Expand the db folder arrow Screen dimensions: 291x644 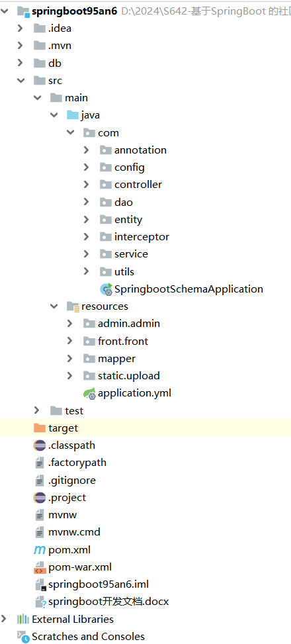20,63
